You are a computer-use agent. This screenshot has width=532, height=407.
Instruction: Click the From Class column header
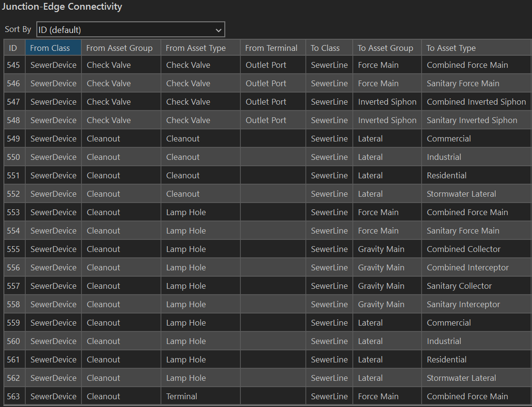pos(50,47)
